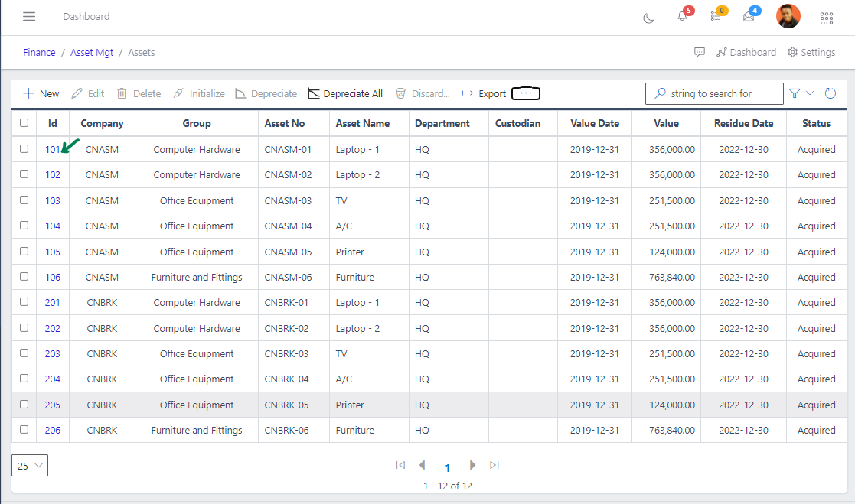This screenshot has width=855, height=504.
Task: Toggle dark mode with the moon icon
Action: [x=648, y=18]
